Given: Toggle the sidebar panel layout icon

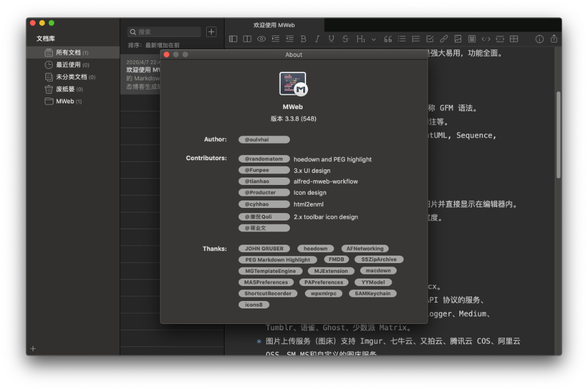Looking at the screenshot, I should click(233, 39).
